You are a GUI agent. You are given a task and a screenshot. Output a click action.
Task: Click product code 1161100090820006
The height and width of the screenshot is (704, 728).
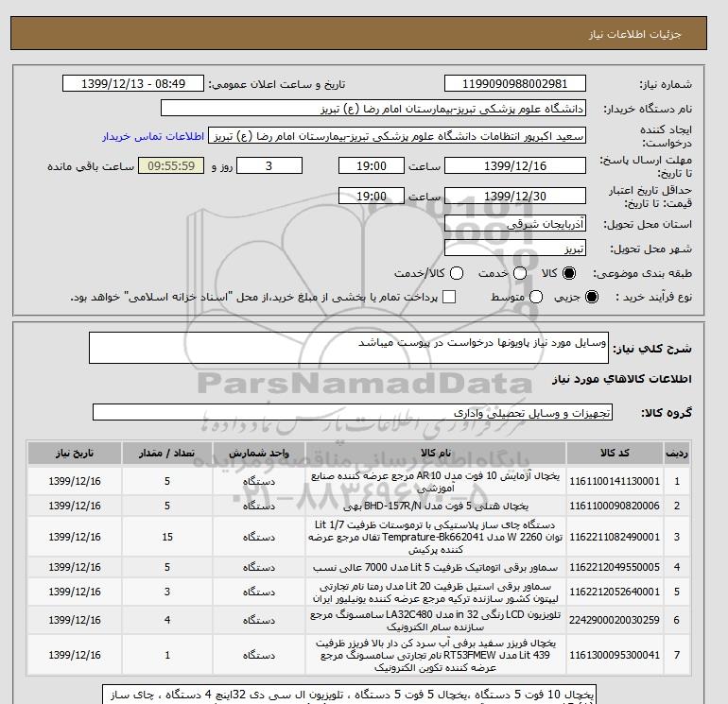[615, 506]
